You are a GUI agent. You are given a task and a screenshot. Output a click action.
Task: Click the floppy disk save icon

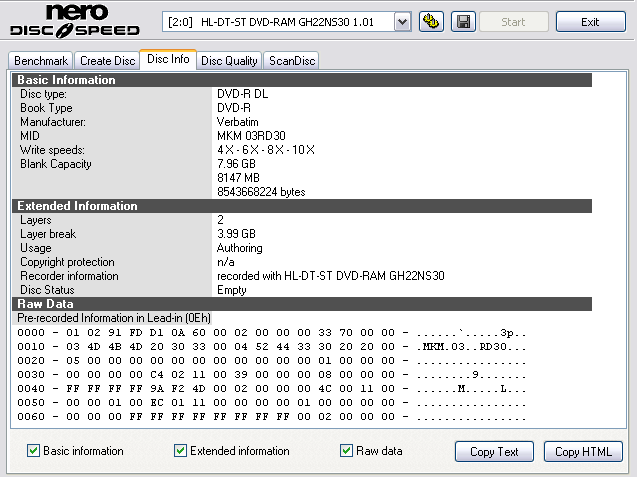point(463,21)
